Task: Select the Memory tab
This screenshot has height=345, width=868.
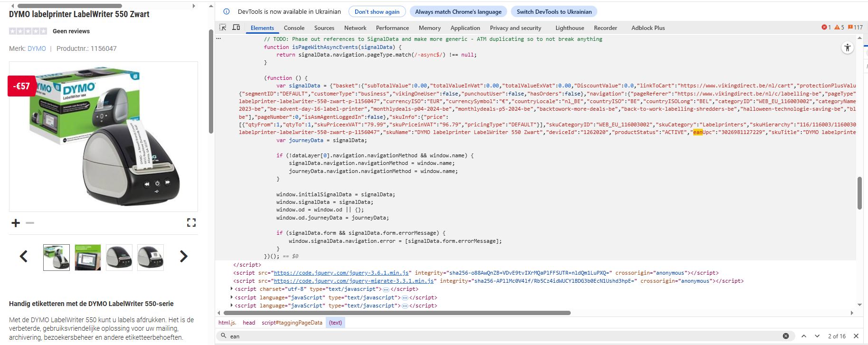Action: pos(430,28)
